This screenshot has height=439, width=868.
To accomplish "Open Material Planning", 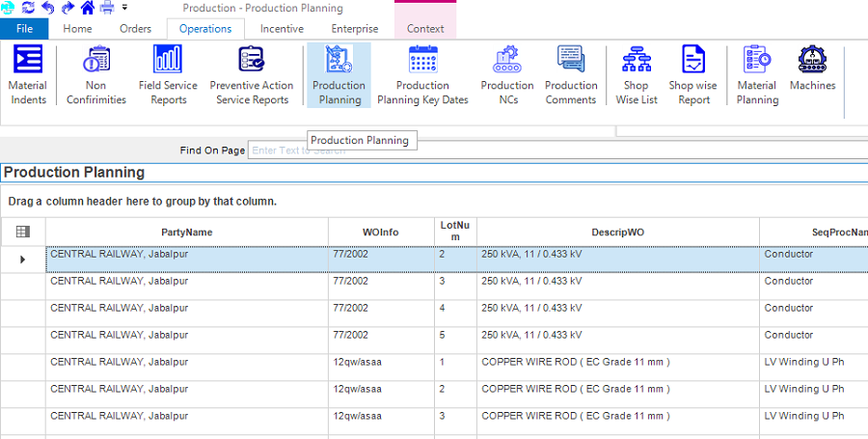I will pos(757,75).
